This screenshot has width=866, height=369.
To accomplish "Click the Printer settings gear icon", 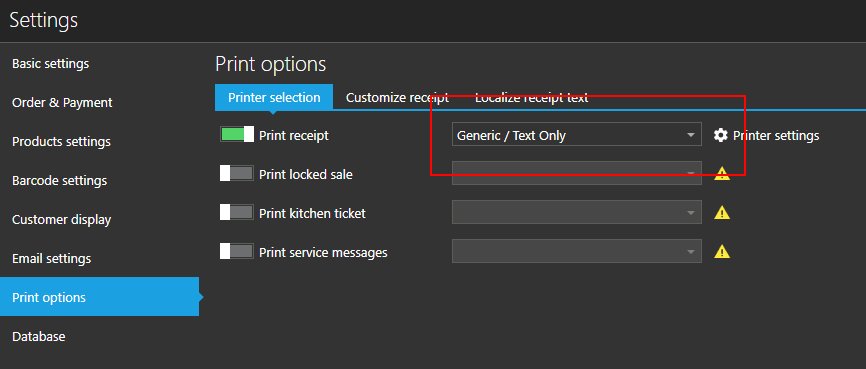I will pos(720,135).
